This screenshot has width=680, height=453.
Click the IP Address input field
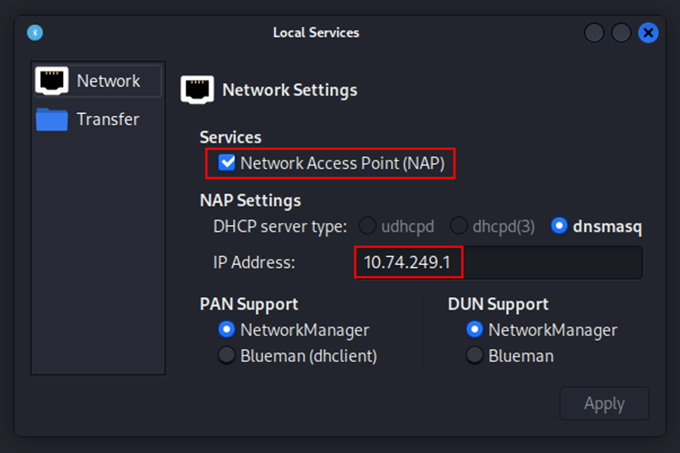(x=498, y=262)
